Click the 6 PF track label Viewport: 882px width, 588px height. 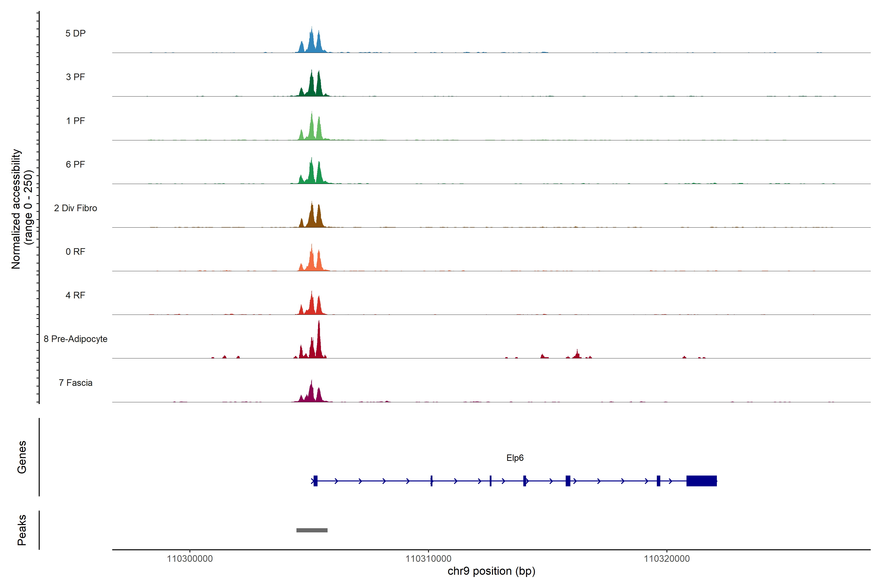75,164
